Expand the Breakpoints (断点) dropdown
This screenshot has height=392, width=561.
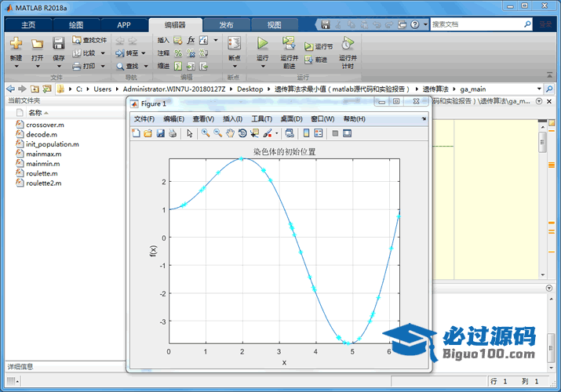click(x=234, y=67)
